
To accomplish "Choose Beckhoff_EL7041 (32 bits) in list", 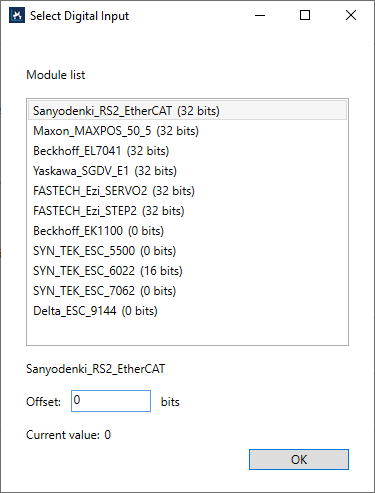I will 187,151.
